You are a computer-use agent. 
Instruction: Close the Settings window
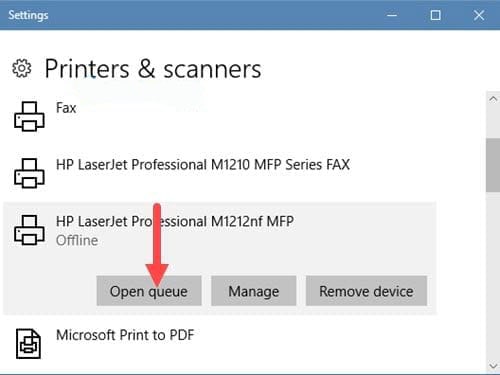click(x=479, y=15)
